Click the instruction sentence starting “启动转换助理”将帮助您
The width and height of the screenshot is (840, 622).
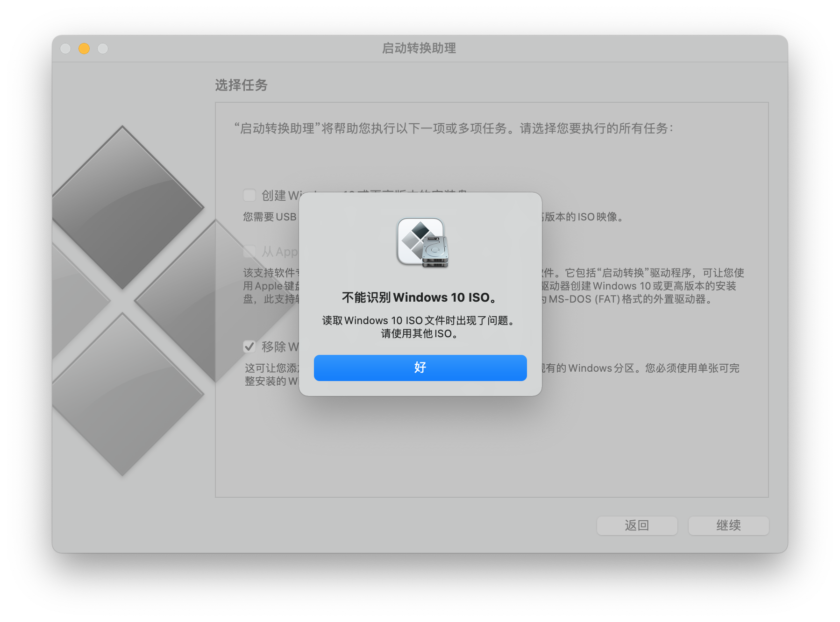454,128
